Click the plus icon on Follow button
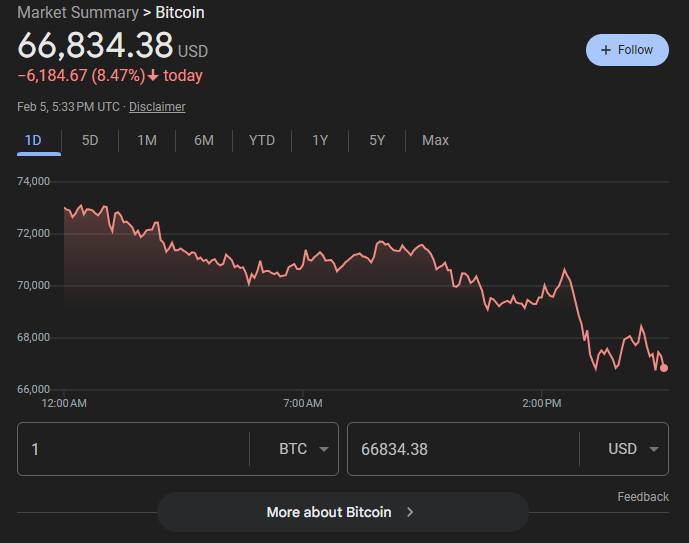The width and height of the screenshot is (689, 543). point(605,50)
